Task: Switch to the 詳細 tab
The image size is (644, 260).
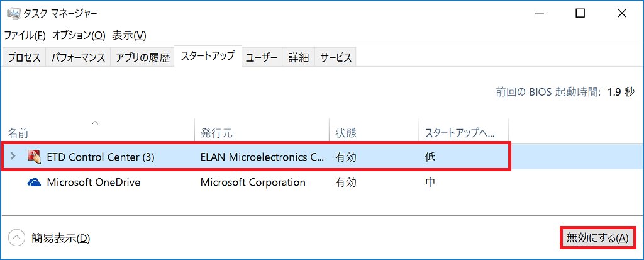Action: (x=299, y=57)
